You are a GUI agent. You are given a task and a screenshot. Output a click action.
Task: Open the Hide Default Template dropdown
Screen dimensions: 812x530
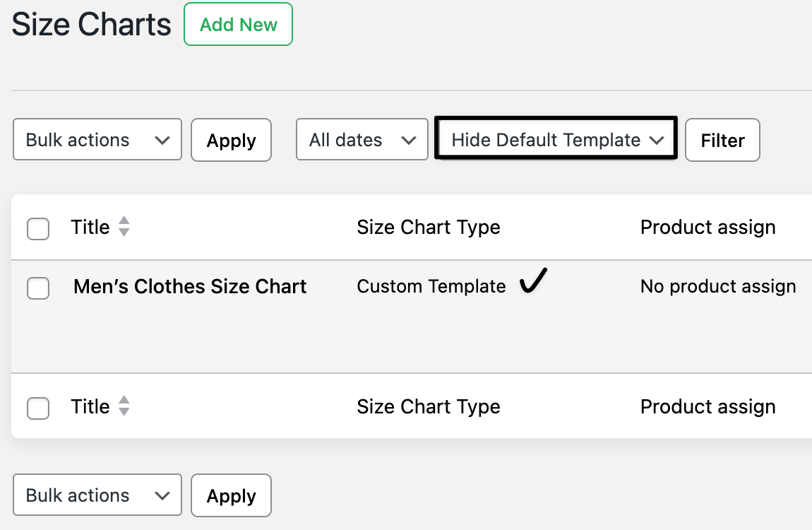(x=556, y=139)
